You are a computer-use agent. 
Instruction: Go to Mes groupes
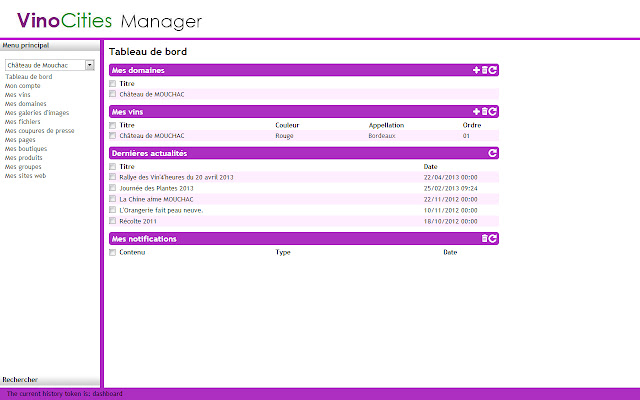click(23, 167)
